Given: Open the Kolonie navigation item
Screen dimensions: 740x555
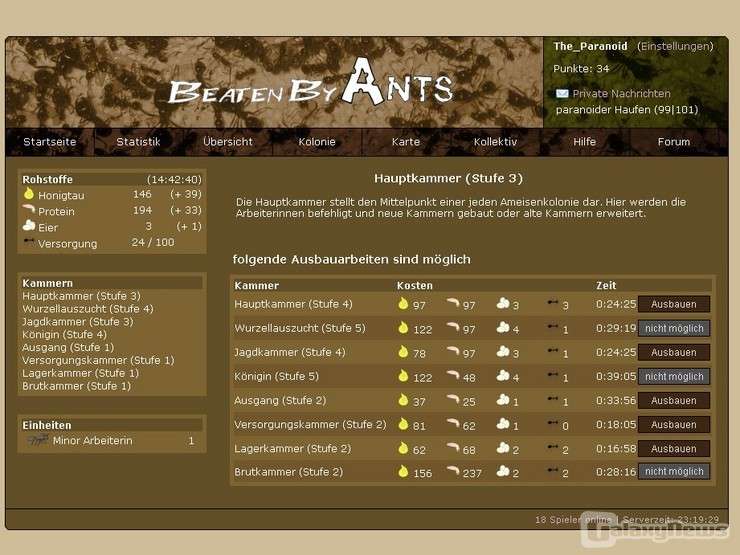Looking at the screenshot, I should pyautogui.click(x=317, y=142).
